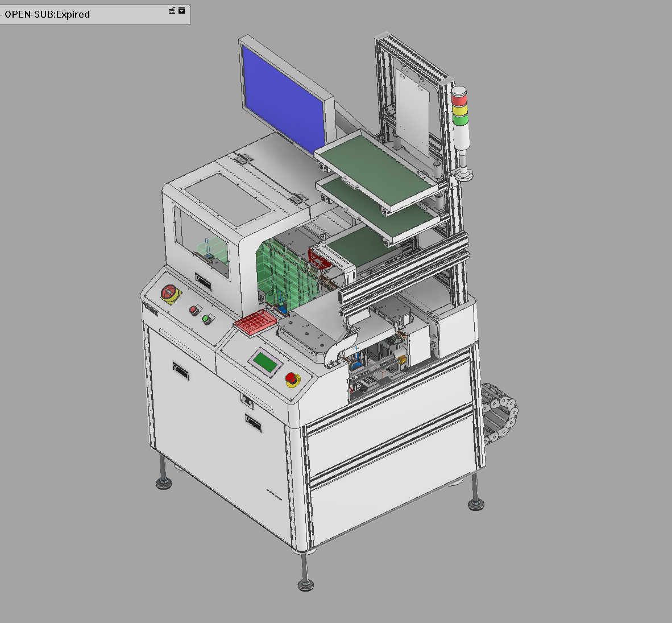The width and height of the screenshot is (672, 623).
Task: Click the edit pencil icon in the status box
Action: click(x=172, y=11)
